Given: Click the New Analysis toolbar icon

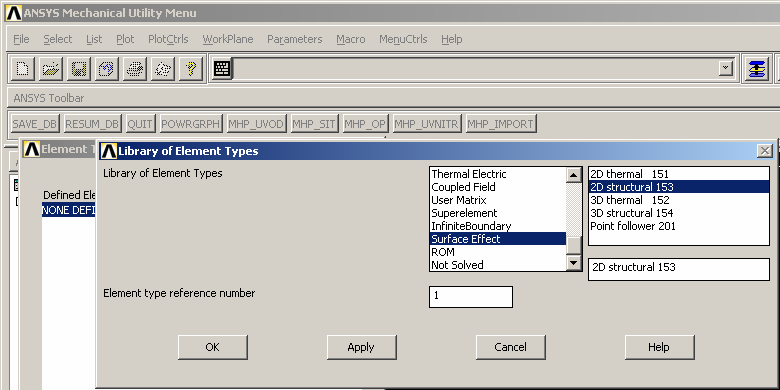Looking at the screenshot, I should pyautogui.click(x=22, y=69).
